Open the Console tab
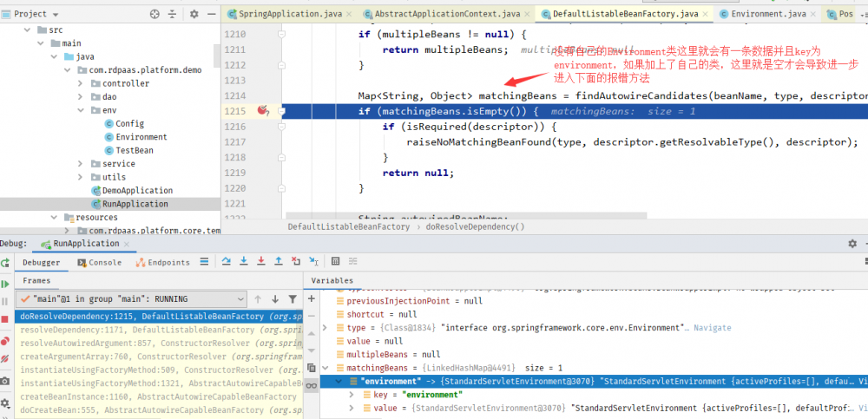 (99, 262)
